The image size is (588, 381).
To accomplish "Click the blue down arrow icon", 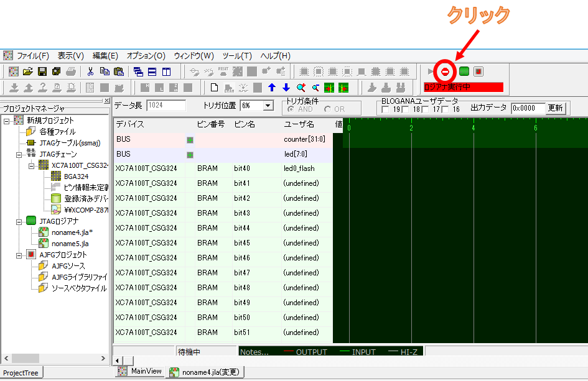I will click(286, 88).
